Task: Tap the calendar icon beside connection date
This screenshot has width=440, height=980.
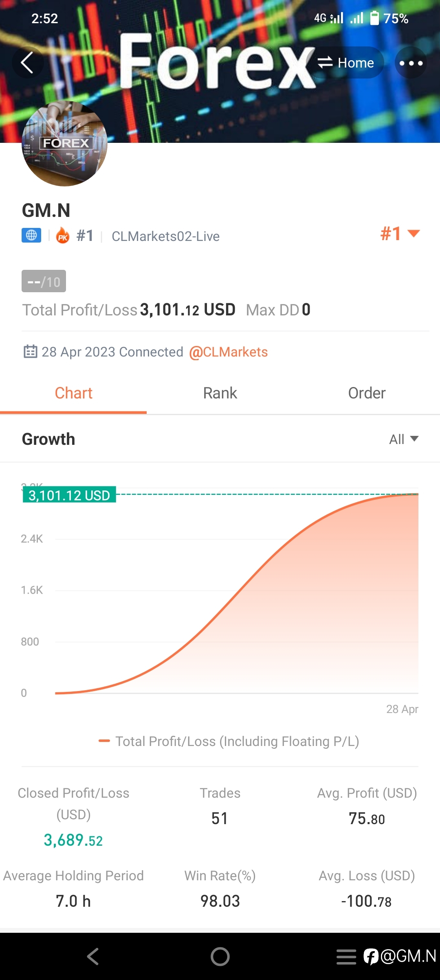Action: pos(31,351)
